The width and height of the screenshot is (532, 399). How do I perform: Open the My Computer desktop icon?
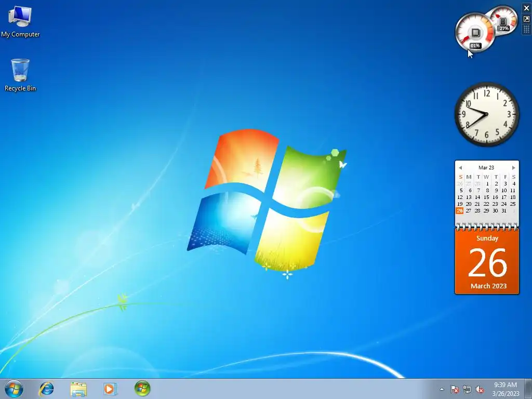(20, 21)
